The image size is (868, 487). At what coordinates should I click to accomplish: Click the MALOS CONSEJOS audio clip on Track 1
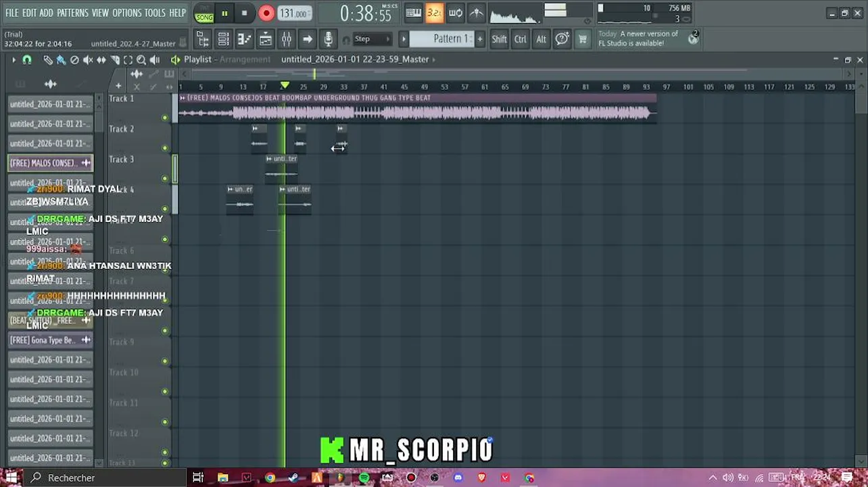click(417, 108)
